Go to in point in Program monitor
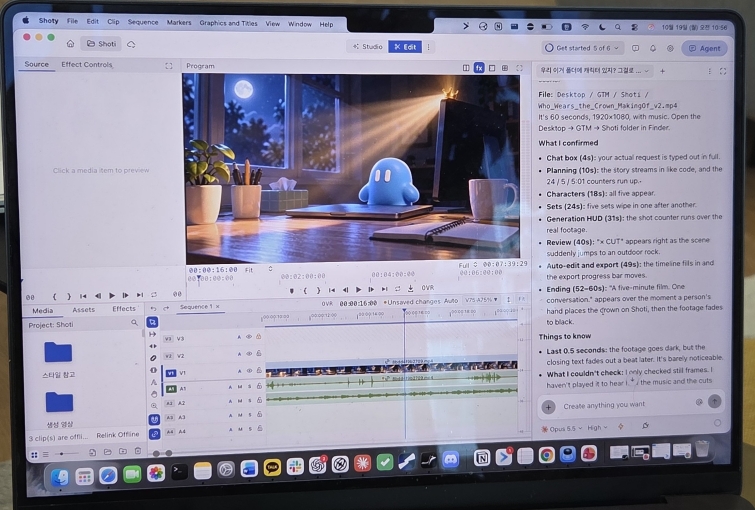 332,289
